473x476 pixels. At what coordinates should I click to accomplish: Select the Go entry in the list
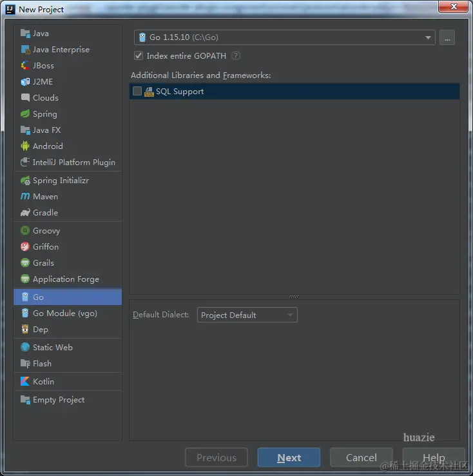pos(68,297)
